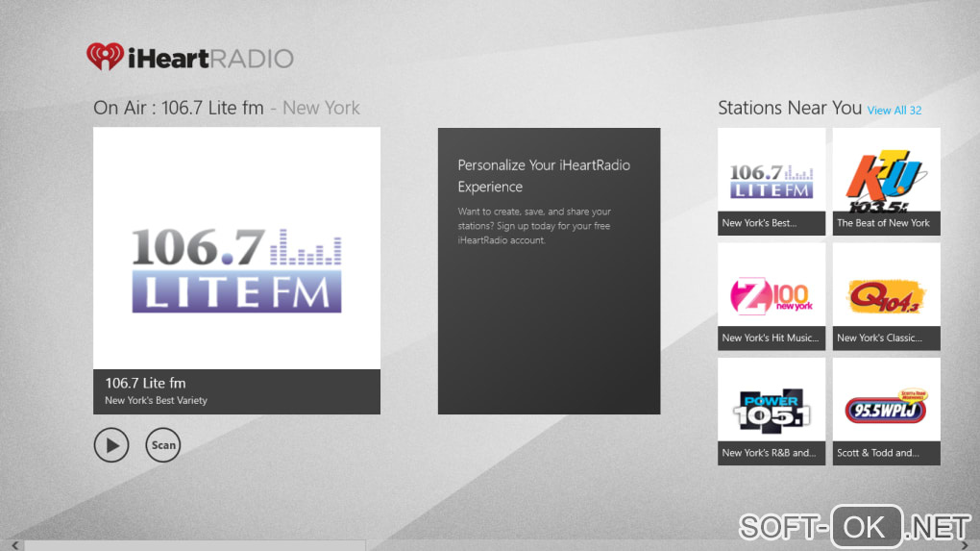This screenshot has width=980, height=551.
Task: Click "The Beat of New York" caption
Action: tap(883, 223)
